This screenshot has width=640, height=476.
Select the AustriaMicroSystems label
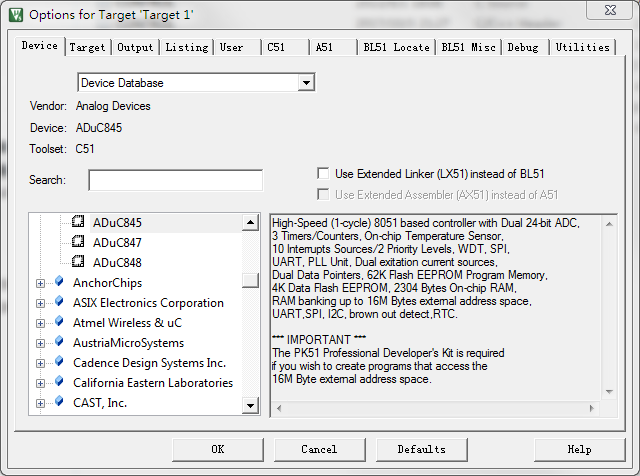click(x=129, y=343)
